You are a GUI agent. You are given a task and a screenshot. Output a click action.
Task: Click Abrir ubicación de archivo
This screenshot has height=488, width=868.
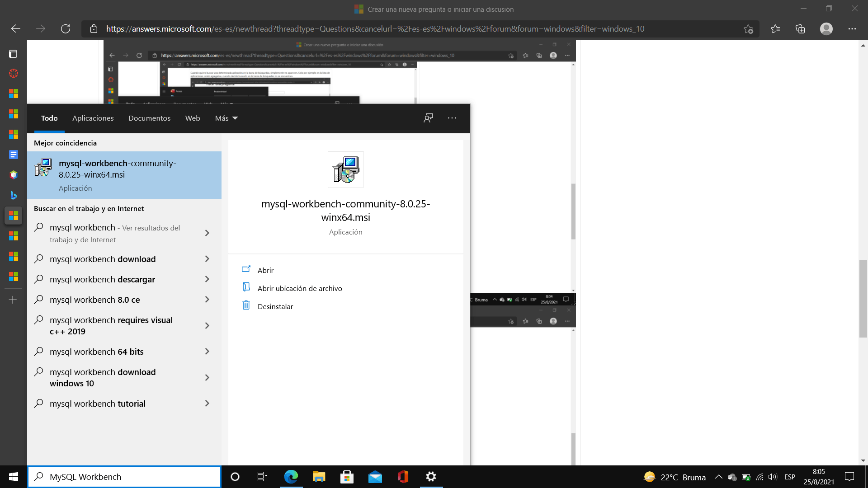299,288
